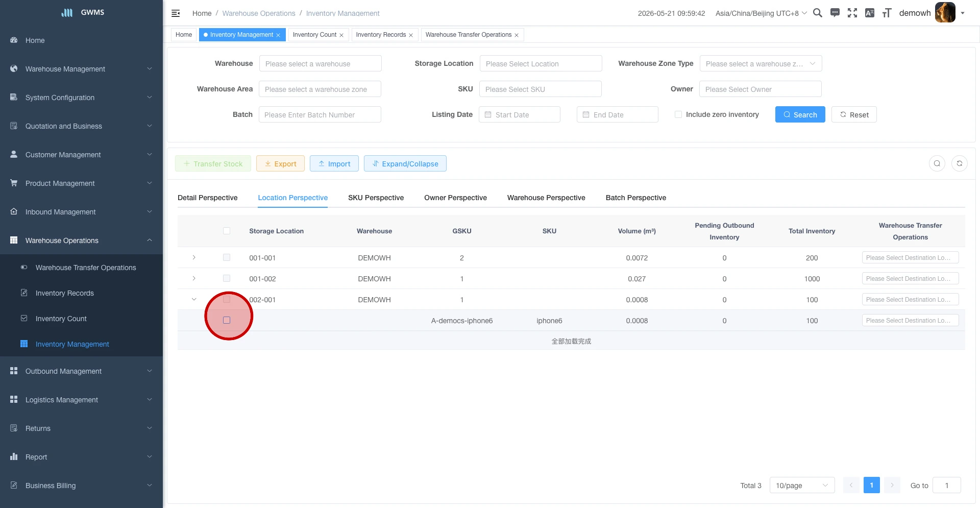Expand the 001-002 location row
The height and width of the screenshot is (508, 980).
(194, 278)
